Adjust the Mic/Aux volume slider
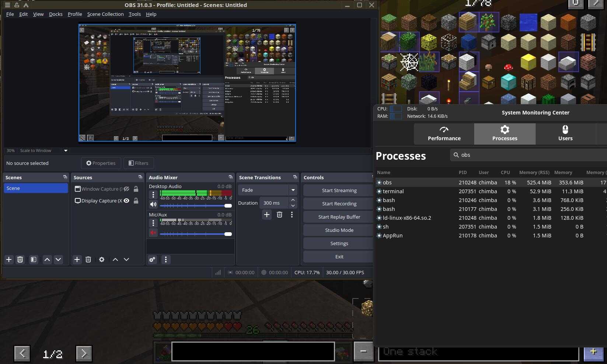This screenshot has width=607, height=364. click(196, 234)
